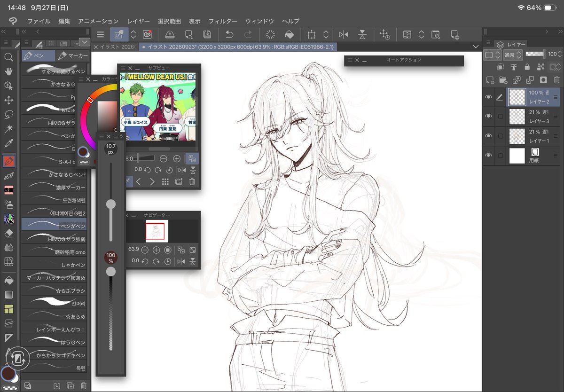Viewport: 564px width, 392px height.
Task: Select the Zoom magnifier tool
Action: coord(8,57)
